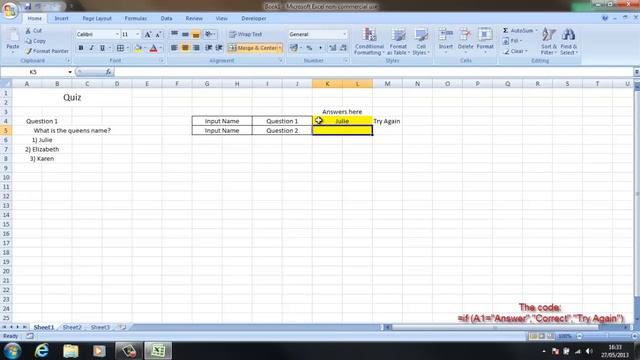Open the Windows Start menu
Screen dimensions: 640x360
pyautogui.click(x=12, y=351)
